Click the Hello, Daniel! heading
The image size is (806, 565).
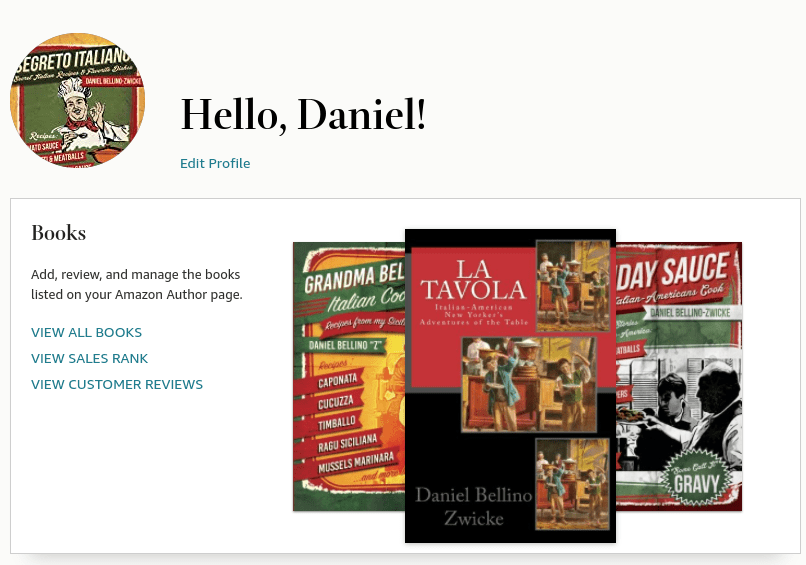click(x=303, y=115)
